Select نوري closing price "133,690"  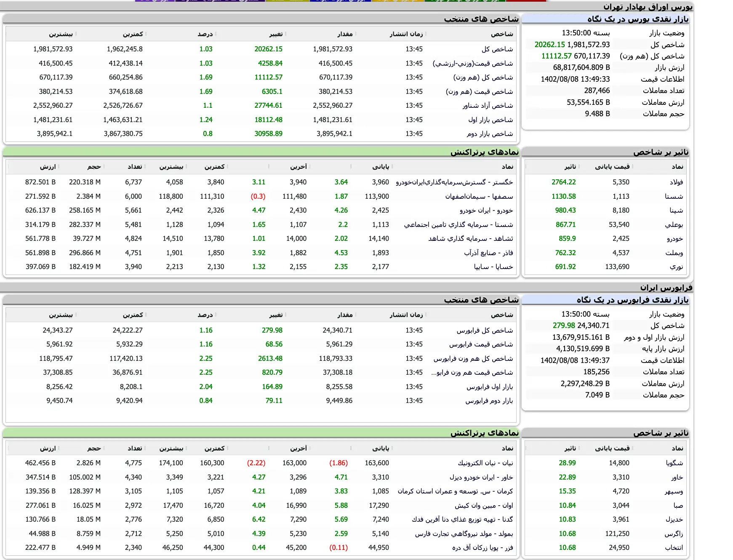[x=617, y=267]
